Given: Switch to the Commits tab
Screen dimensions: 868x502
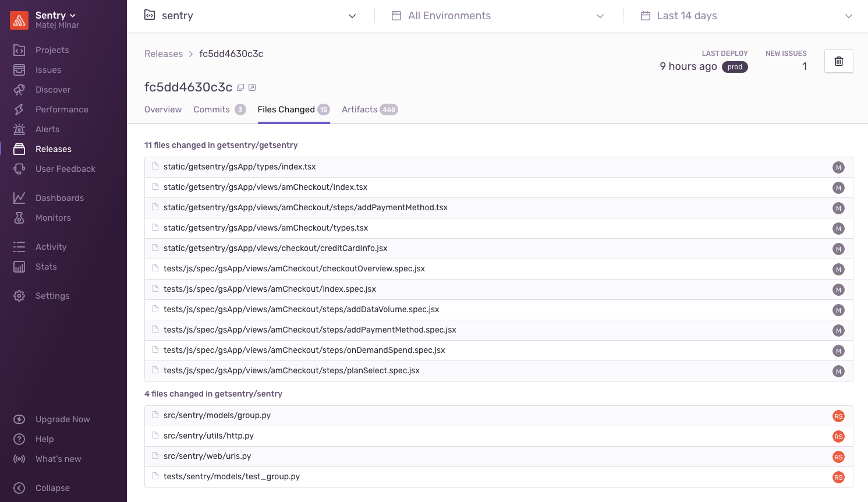Looking at the screenshot, I should [x=219, y=109].
